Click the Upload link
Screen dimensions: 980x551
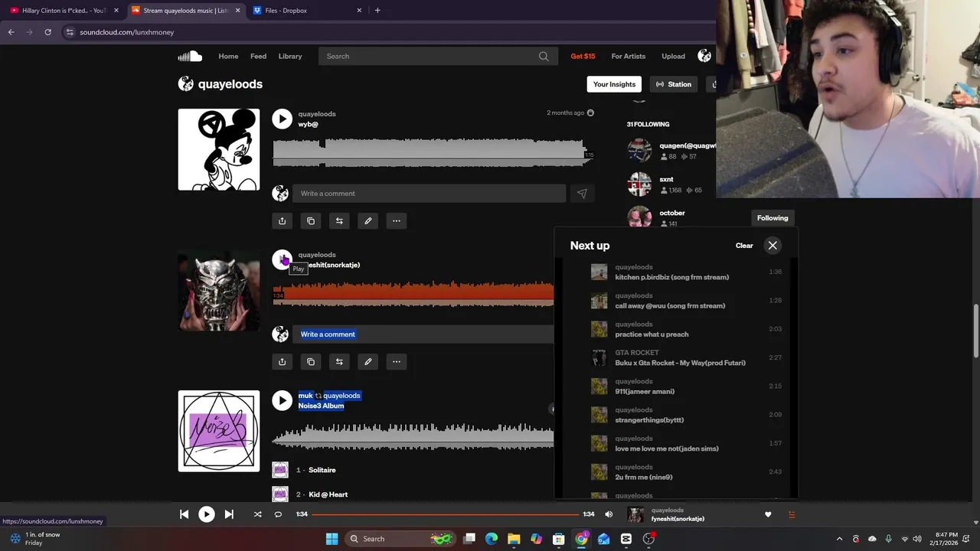tap(674, 56)
